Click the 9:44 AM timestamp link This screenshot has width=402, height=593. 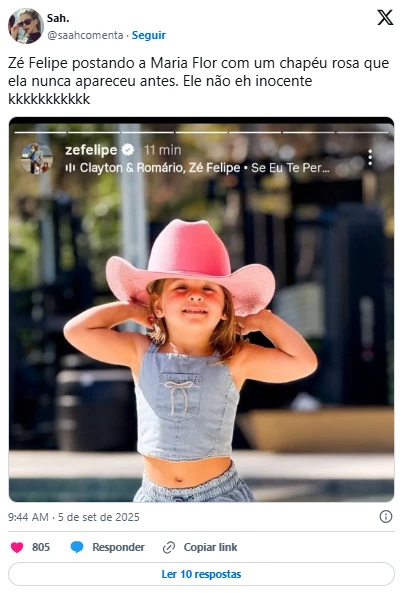point(28,517)
